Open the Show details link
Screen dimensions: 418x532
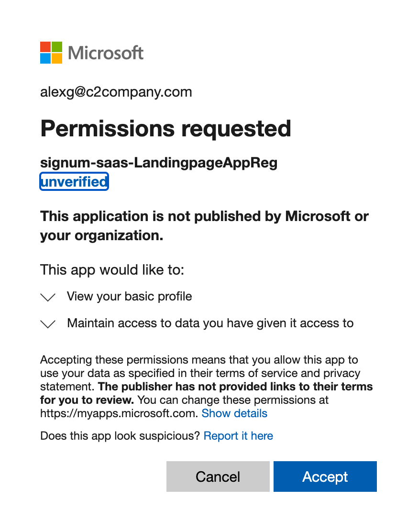(x=234, y=413)
